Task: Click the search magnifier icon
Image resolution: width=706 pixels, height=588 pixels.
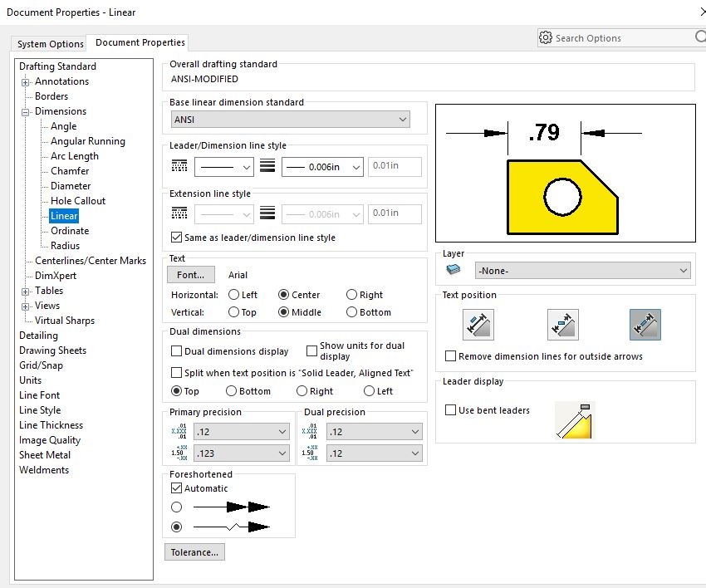Action: (x=700, y=37)
